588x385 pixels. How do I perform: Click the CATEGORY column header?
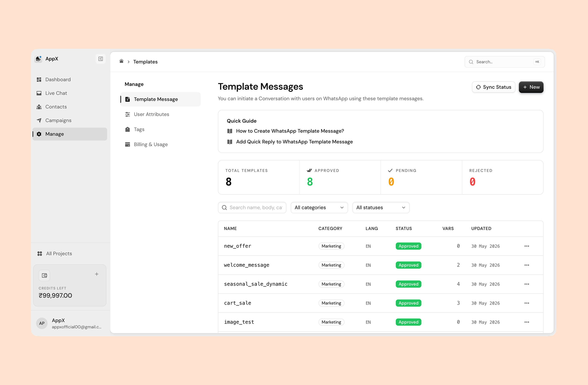(330, 228)
